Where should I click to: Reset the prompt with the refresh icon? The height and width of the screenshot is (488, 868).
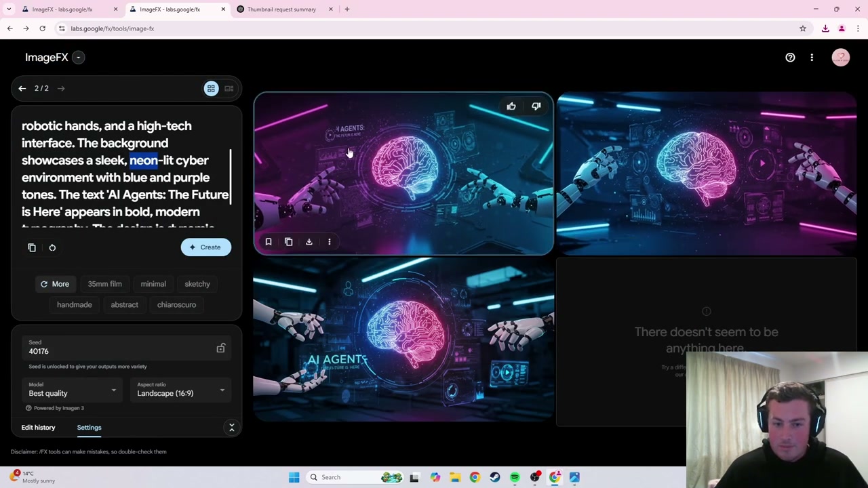pos(52,247)
